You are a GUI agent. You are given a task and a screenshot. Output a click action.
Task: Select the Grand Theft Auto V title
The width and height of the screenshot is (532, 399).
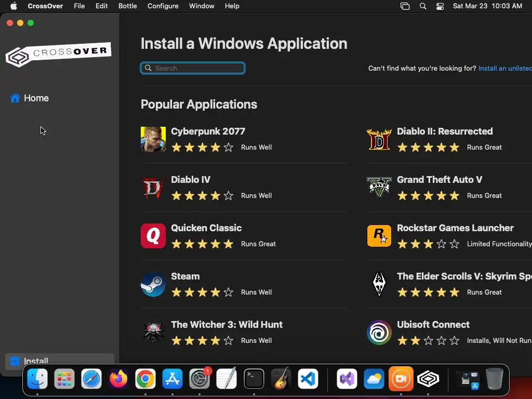click(440, 179)
